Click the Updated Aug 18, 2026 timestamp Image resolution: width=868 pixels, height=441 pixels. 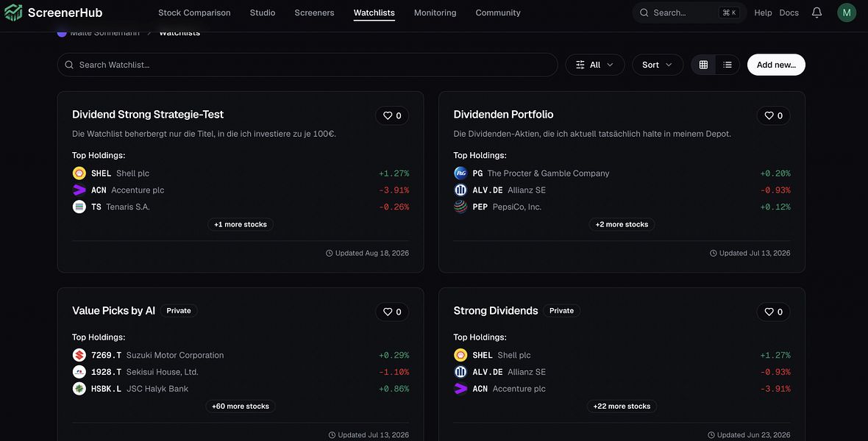click(368, 253)
